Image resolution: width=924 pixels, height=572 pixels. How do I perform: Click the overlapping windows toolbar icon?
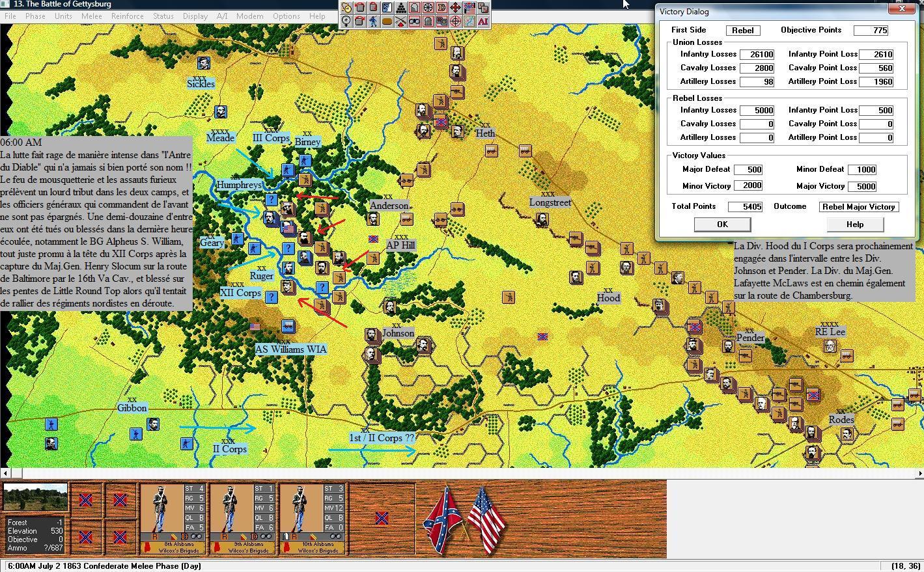pos(441,21)
